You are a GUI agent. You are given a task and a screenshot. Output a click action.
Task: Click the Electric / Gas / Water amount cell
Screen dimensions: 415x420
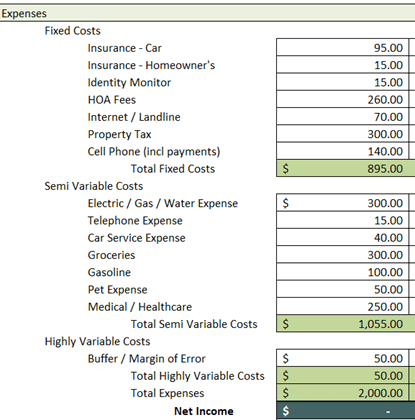pos(343,203)
